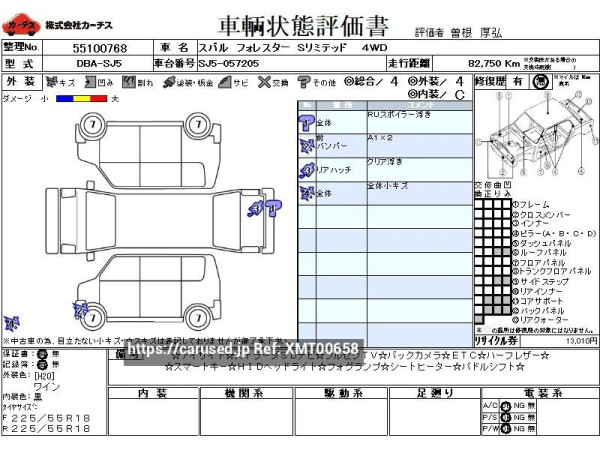This screenshot has height=450, width=600.
Task: Click the キズ scratch legend icon
Action: (x=51, y=82)
